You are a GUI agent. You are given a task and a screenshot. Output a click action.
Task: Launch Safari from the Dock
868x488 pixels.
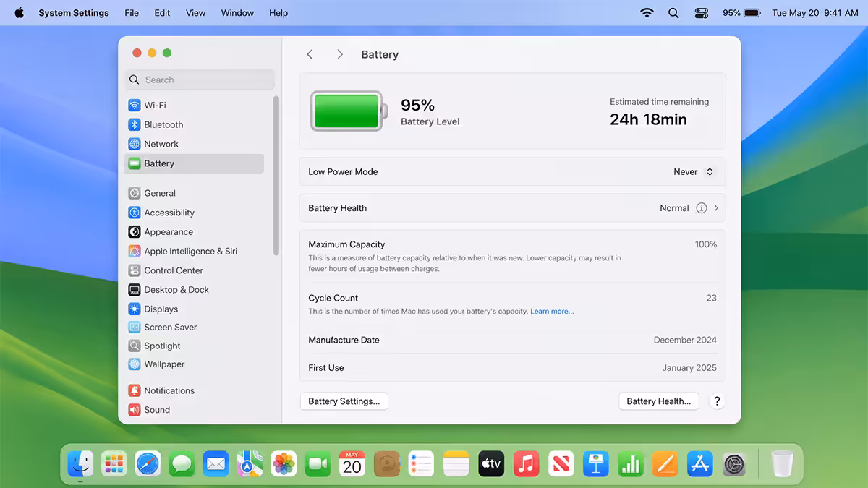(x=148, y=463)
